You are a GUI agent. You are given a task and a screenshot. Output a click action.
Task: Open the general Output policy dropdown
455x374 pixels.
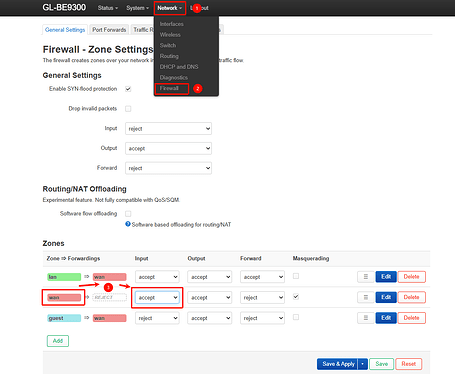pyautogui.click(x=168, y=148)
